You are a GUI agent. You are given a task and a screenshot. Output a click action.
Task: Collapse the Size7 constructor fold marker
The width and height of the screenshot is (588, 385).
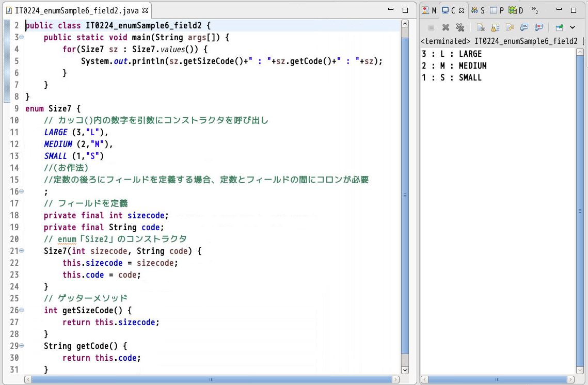[x=21, y=251]
